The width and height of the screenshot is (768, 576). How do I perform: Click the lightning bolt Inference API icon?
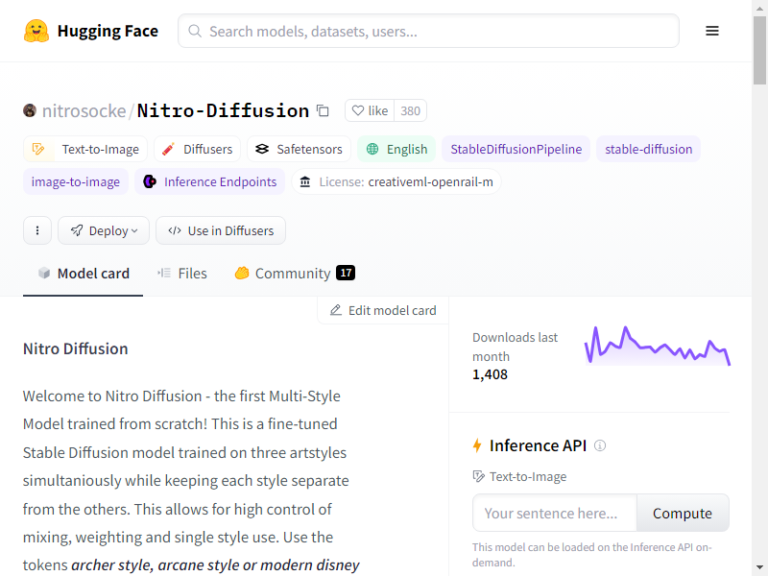point(477,445)
